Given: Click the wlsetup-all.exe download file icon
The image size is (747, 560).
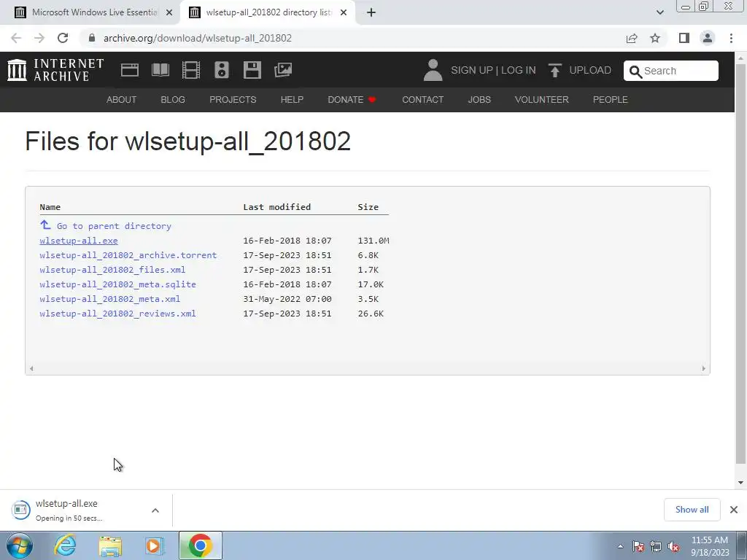Looking at the screenshot, I should (20, 510).
